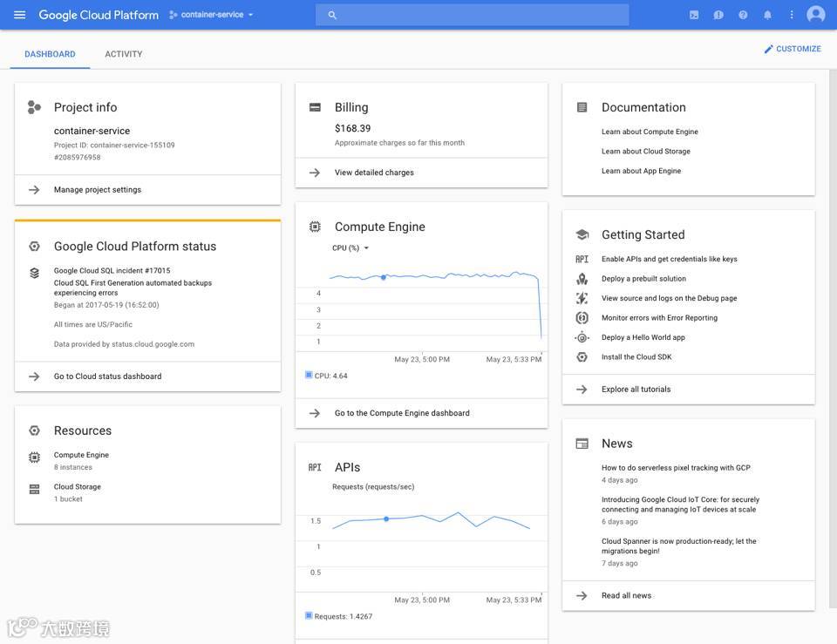This screenshot has width=837, height=644.
Task: Click icon beside Deploy a Hello World app
Action: [582, 338]
